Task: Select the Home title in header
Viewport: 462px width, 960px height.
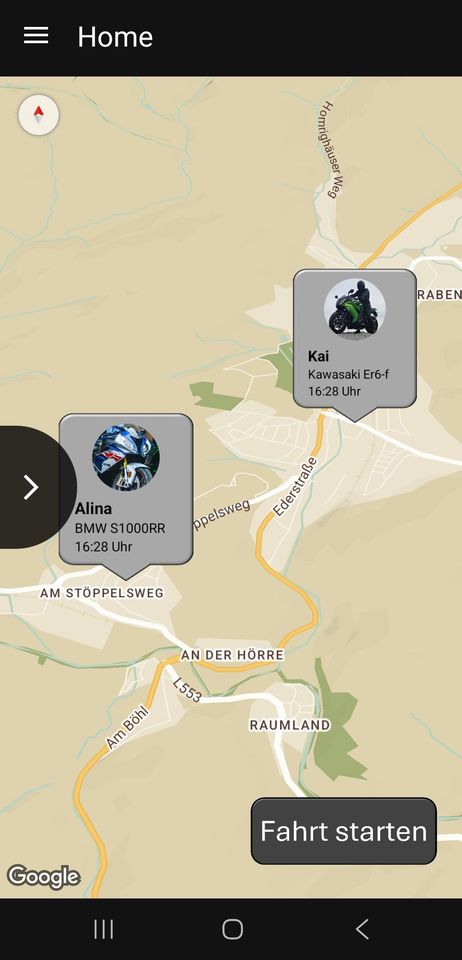Action: (x=115, y=37)
